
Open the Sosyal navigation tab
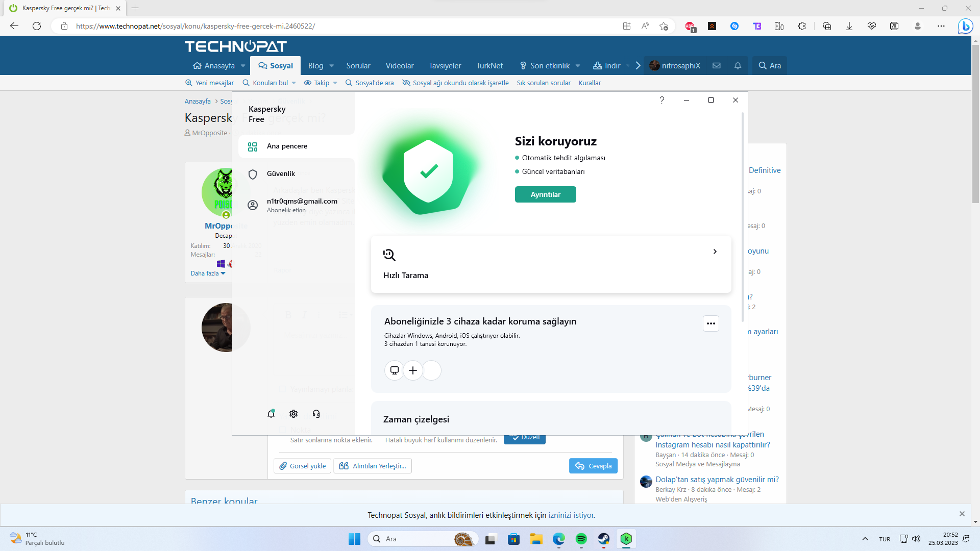[276, 66]
